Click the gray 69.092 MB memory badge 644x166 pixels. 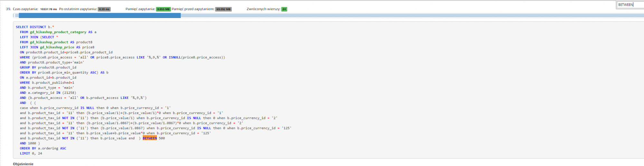tap(223, 9)
